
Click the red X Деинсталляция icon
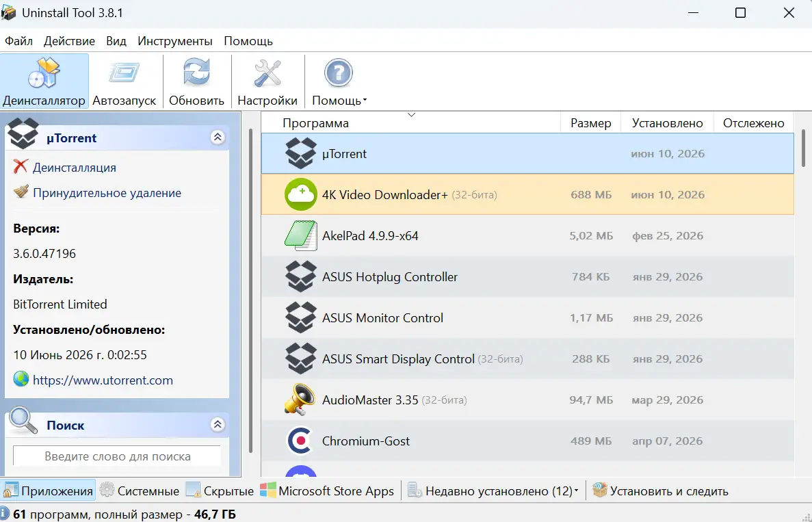tap(21, 167)
